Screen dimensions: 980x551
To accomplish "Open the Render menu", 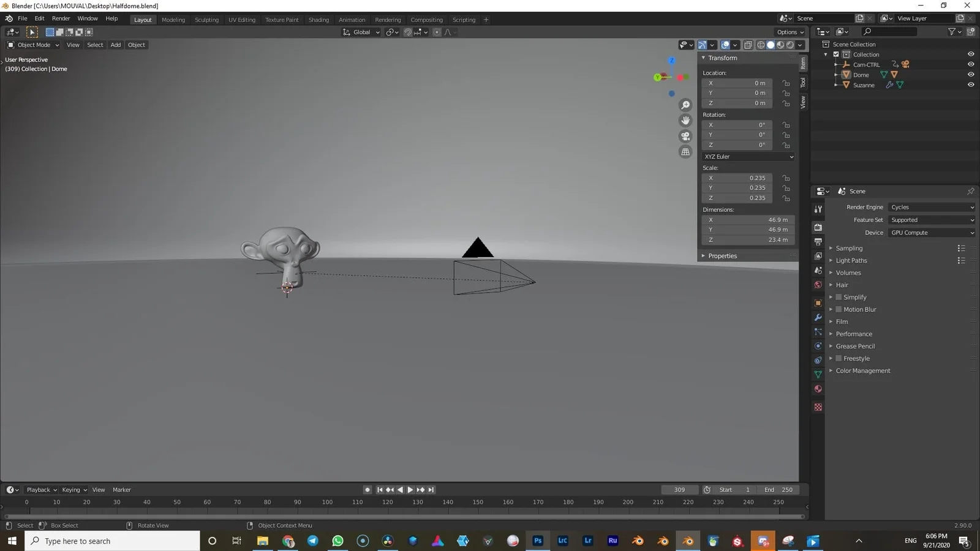I will pos(61,18).
